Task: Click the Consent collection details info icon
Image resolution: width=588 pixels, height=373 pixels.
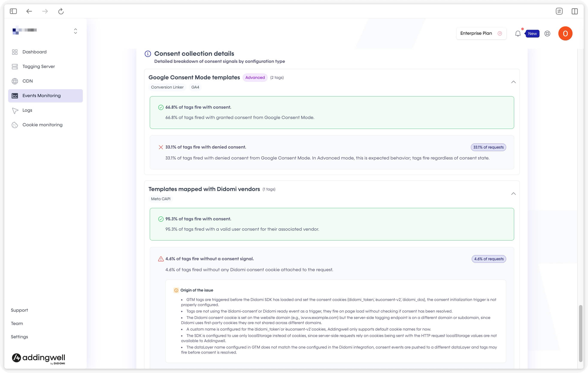Action: click(148, 54)
